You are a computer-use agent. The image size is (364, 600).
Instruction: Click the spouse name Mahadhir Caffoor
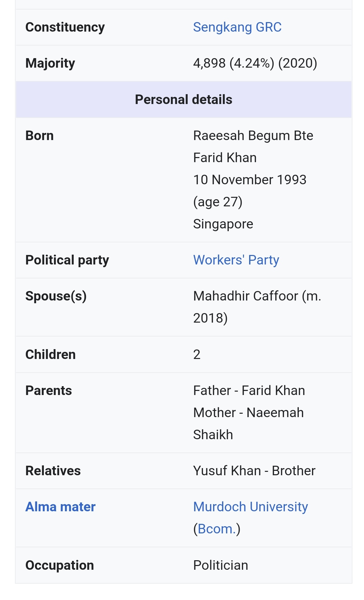pos(245,296)
